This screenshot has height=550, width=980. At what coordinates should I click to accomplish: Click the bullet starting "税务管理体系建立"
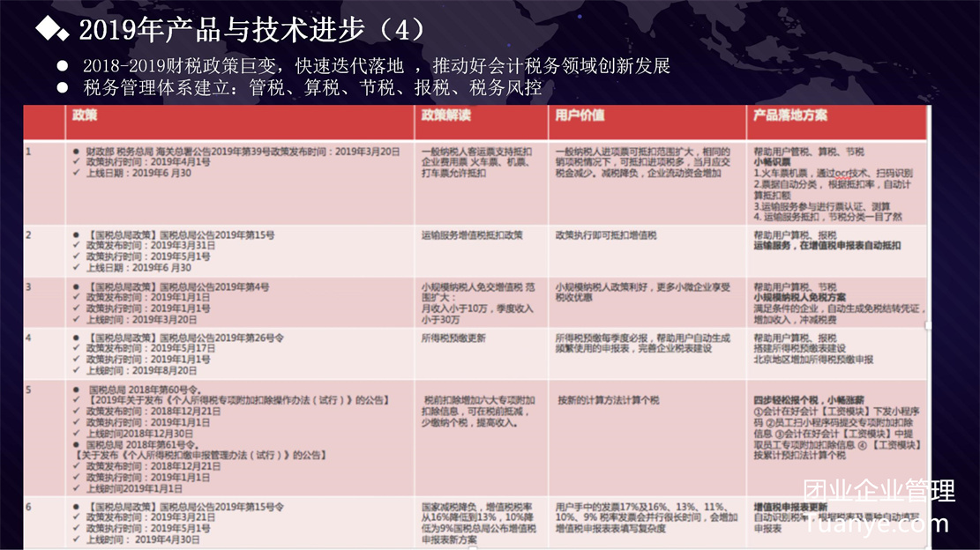click(312, 87)
